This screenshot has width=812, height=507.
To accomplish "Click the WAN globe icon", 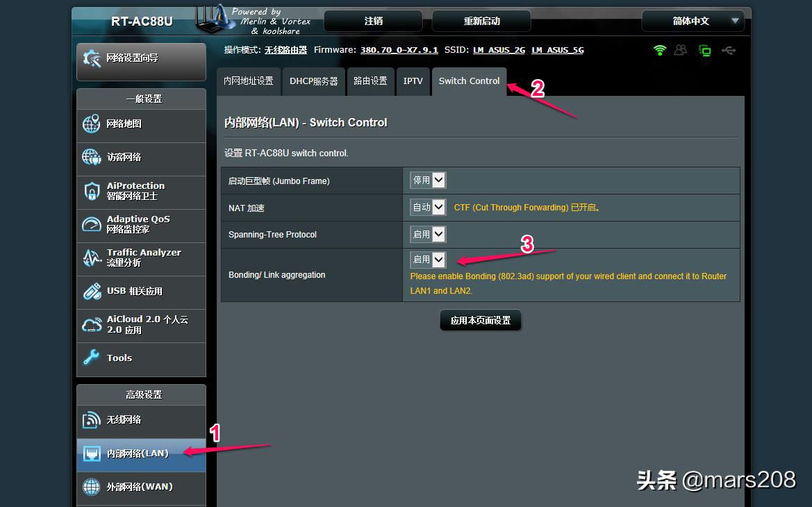I will (x=92, y=487).
